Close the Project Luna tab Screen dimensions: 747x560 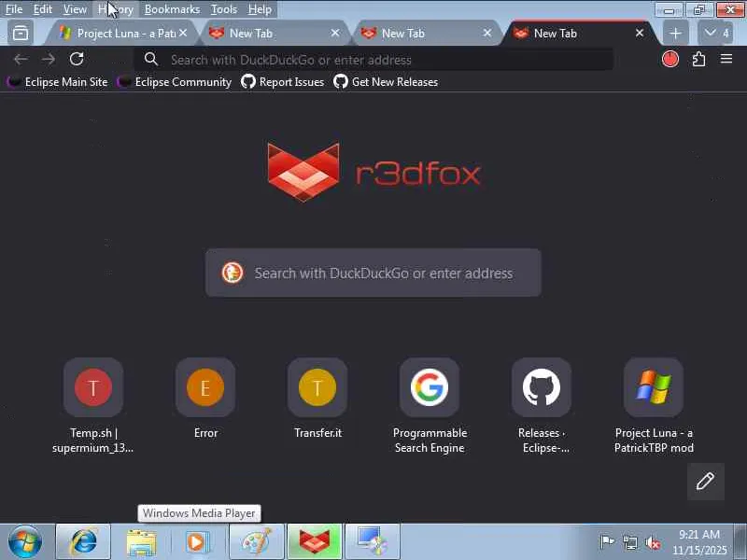[x=183, y=33]
